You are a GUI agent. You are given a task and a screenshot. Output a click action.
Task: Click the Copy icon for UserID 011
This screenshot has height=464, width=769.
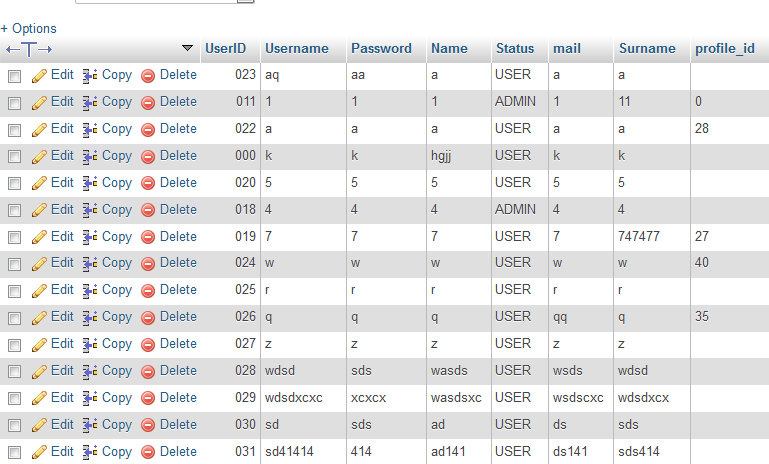pyautogui.click(x=90, y=102)
